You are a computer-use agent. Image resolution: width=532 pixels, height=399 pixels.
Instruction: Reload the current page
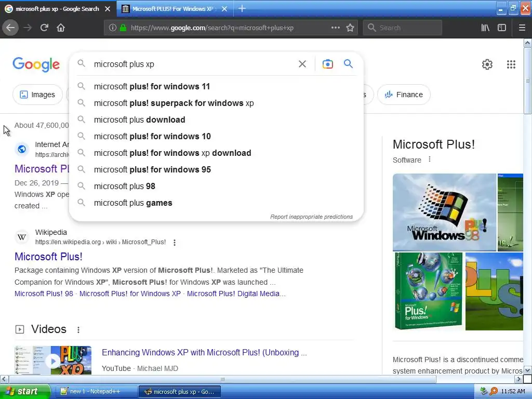(44, 28)
